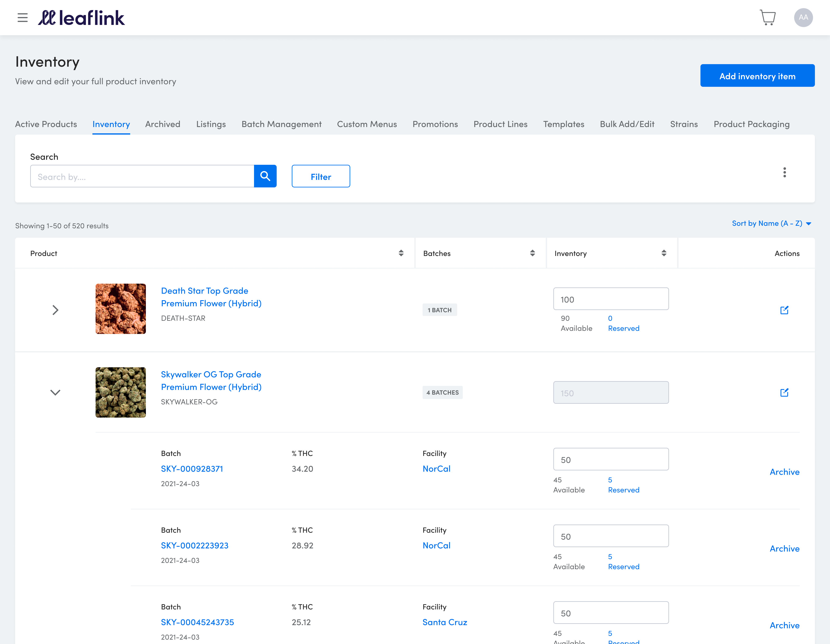Archive batch SKY-00045243735

pos(784,625)
